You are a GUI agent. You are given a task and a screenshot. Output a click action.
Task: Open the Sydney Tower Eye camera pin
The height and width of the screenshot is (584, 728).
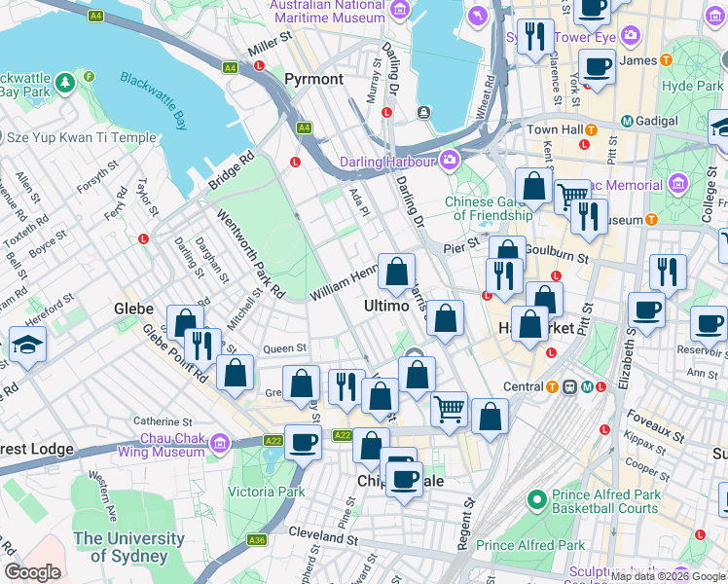coord(631,36)
